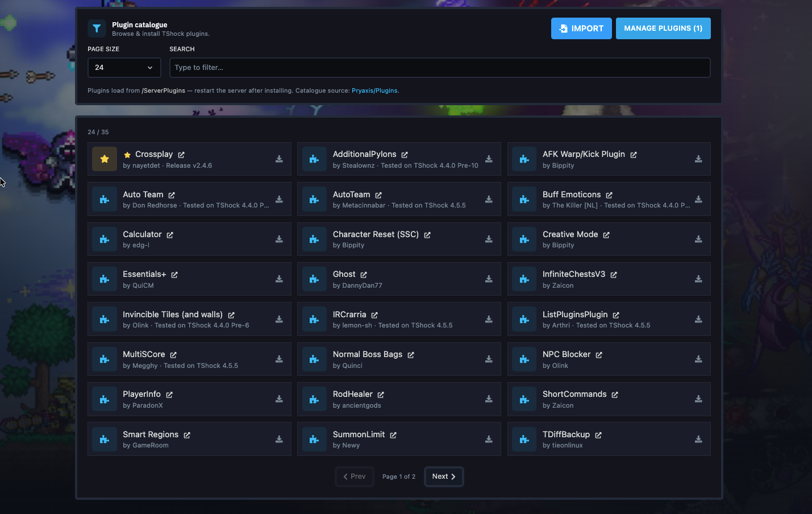Open PlayerInfo external link icon

click(x=169, y=395)
